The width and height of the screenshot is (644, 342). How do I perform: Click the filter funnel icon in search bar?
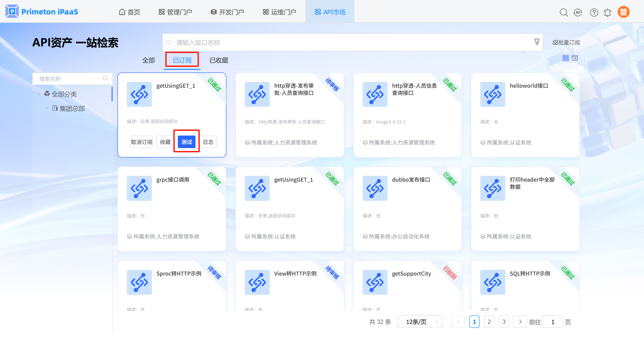[x=536, y=42]
